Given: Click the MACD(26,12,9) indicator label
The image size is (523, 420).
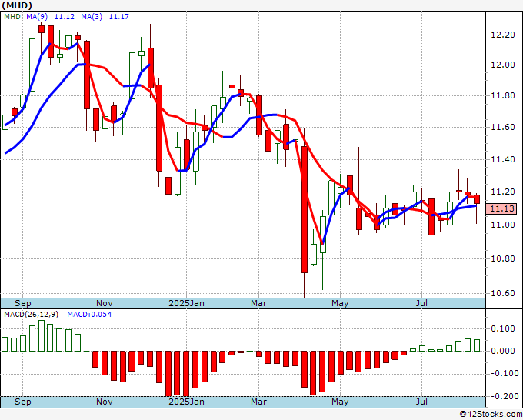Looking at the screenshot, I should (x=31, y=315).
